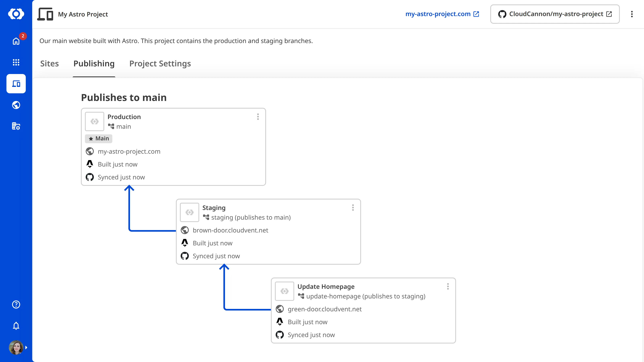This screenshot has width=644, height=362.
Task: Click 'staging (publishes to main)' branch text
Action: click(251, 217)
